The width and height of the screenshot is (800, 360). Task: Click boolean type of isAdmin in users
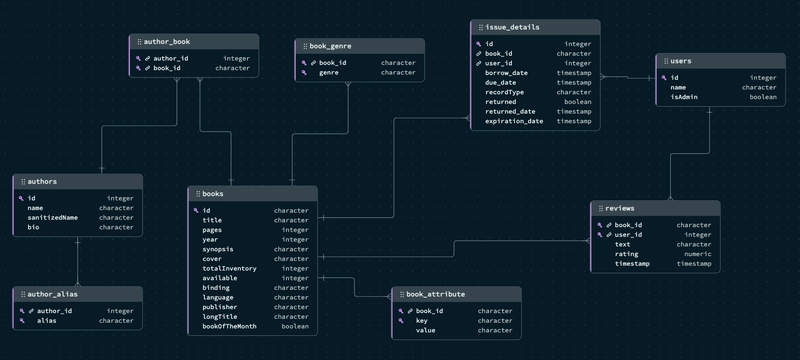[x=763, y=97]
